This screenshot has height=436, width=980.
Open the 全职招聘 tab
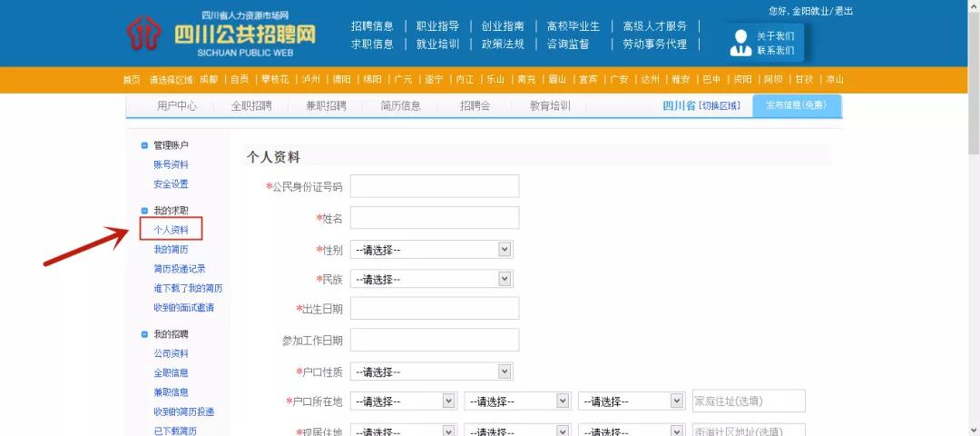(x=251, y=106)
